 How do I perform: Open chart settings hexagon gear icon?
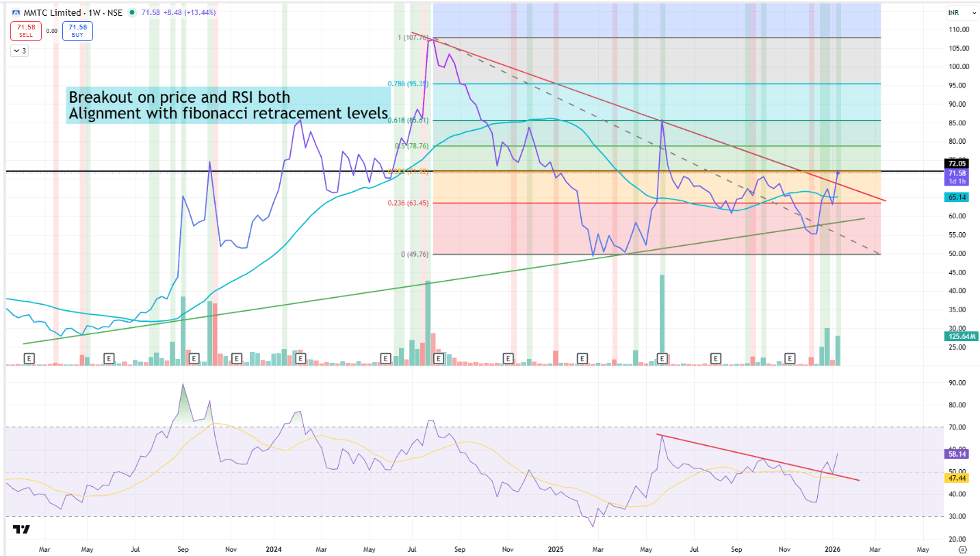click(962, 549)
